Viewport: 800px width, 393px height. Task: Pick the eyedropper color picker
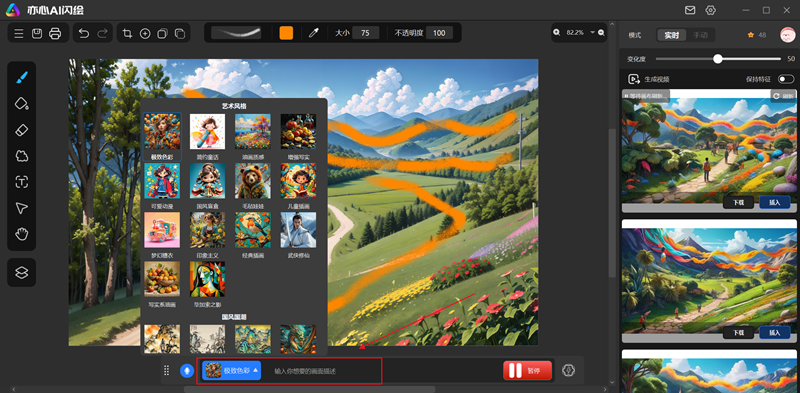tap(314, 33)
